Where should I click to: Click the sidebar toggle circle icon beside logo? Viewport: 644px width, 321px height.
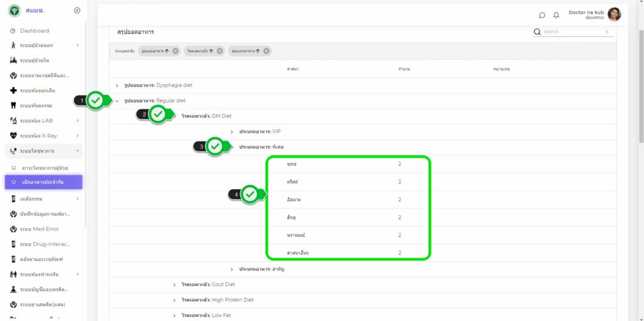tap(77, 10)
